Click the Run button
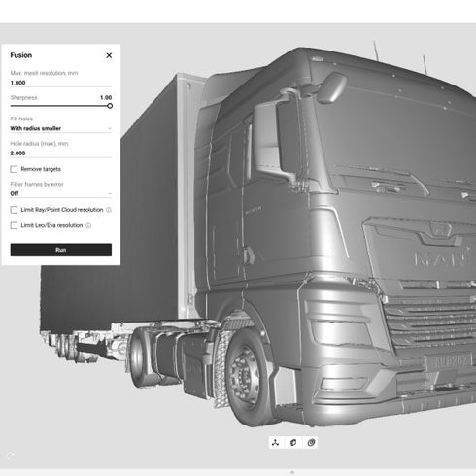Viewport: 476px width, 476px height. point(61,250)
